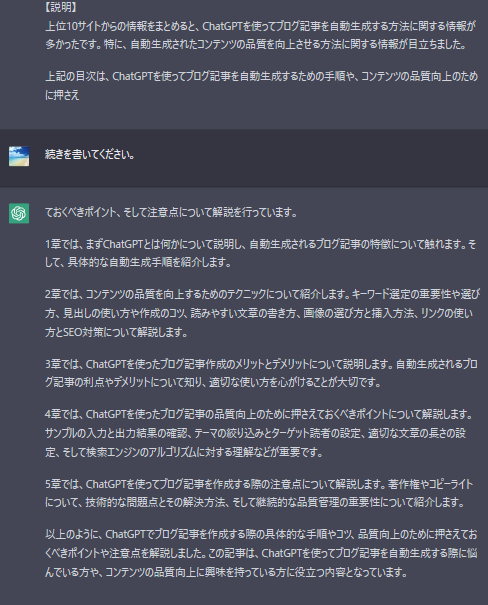
Task: Select the paragraph beginning 5章では
Action: pos(259,493)
